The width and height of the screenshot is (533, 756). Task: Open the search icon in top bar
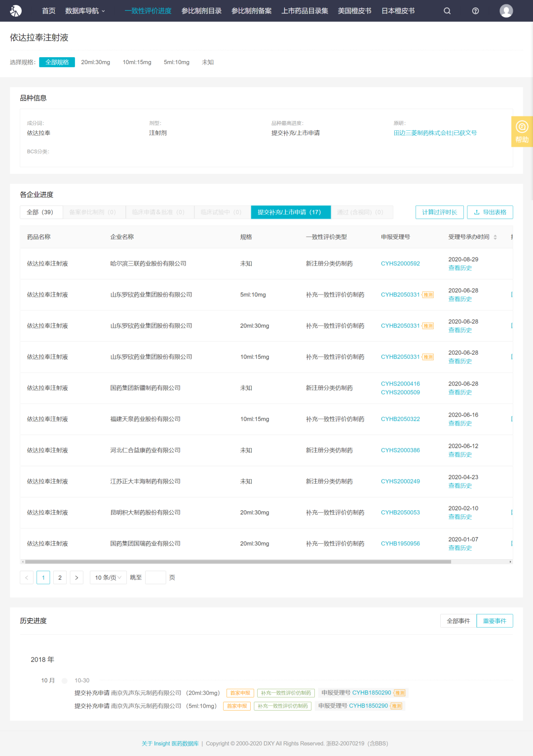(447, 11)
